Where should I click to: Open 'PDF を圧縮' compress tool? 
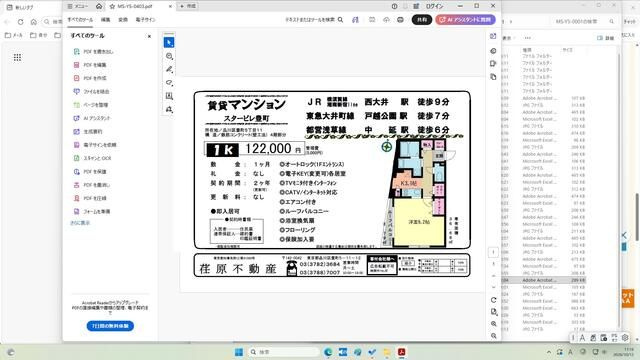(90, 198)
